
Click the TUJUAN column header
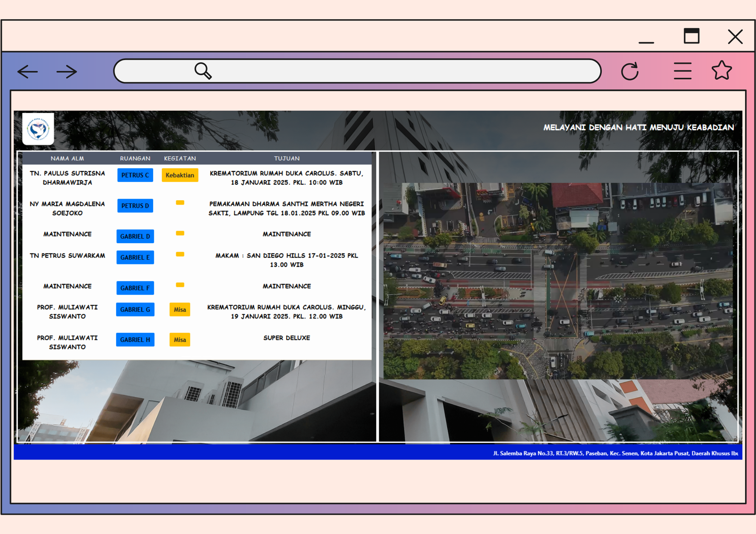pyautogui.click(x=287, y=159)
